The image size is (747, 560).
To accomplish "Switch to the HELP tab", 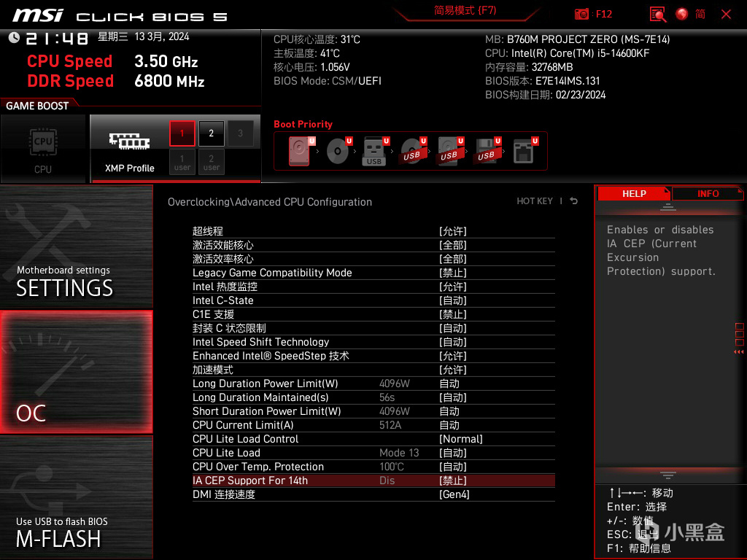I will tap(634, 193).
